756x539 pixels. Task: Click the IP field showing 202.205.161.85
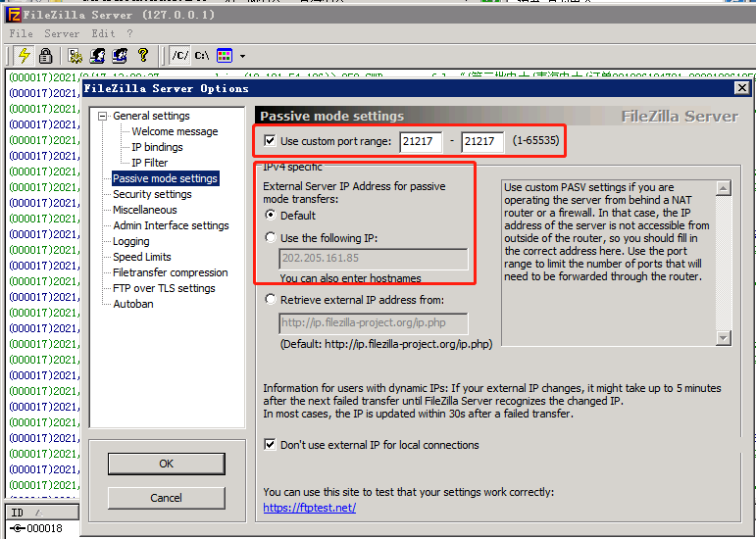point(374,259)
